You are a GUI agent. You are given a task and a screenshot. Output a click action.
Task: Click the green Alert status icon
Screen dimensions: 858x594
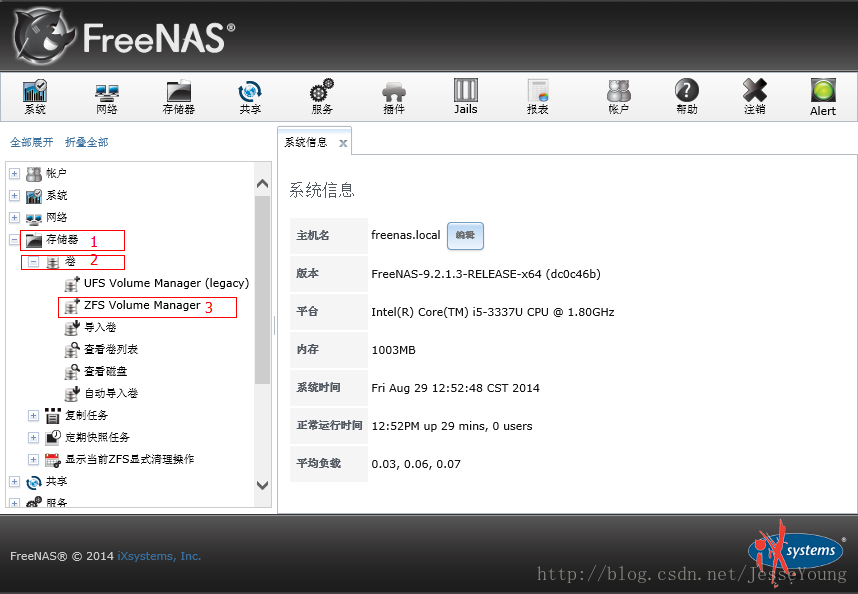(x=823, y=90)
